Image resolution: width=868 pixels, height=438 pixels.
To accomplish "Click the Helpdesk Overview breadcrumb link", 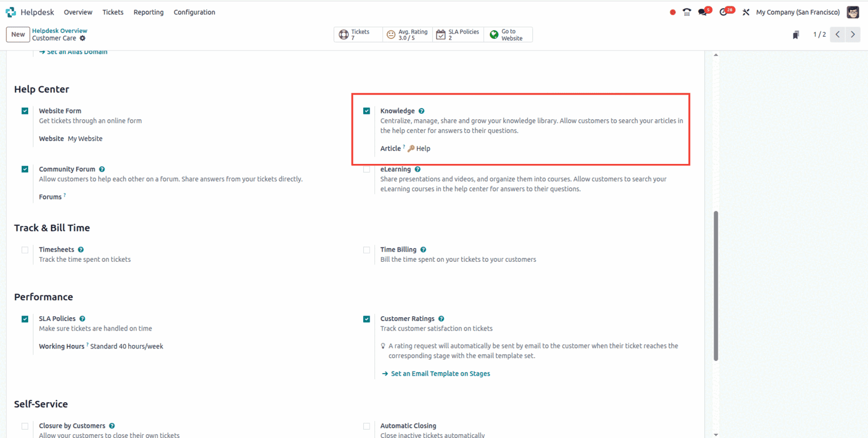I will click(60, 31).
